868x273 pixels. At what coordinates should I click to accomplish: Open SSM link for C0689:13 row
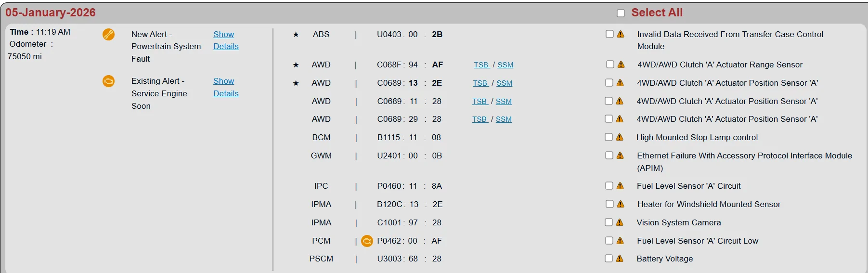click(504, 83)
